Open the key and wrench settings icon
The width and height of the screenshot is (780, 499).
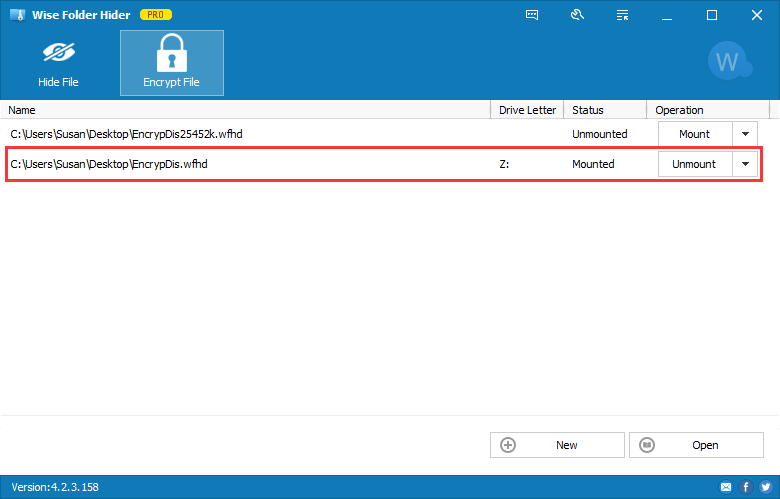(577, 15)
